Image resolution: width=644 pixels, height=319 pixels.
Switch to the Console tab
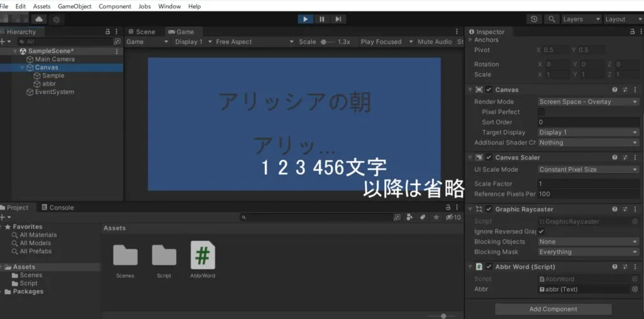[57, 208]
